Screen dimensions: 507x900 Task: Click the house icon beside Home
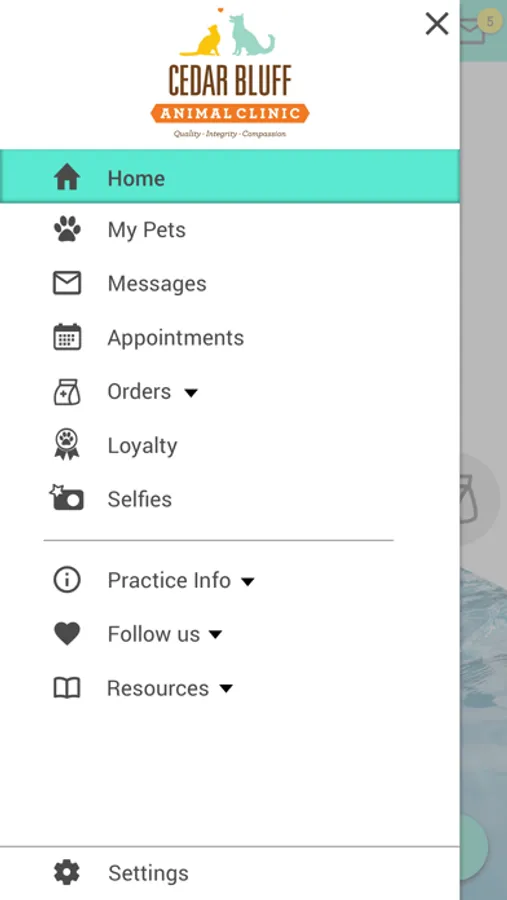(x=67, y=177)
